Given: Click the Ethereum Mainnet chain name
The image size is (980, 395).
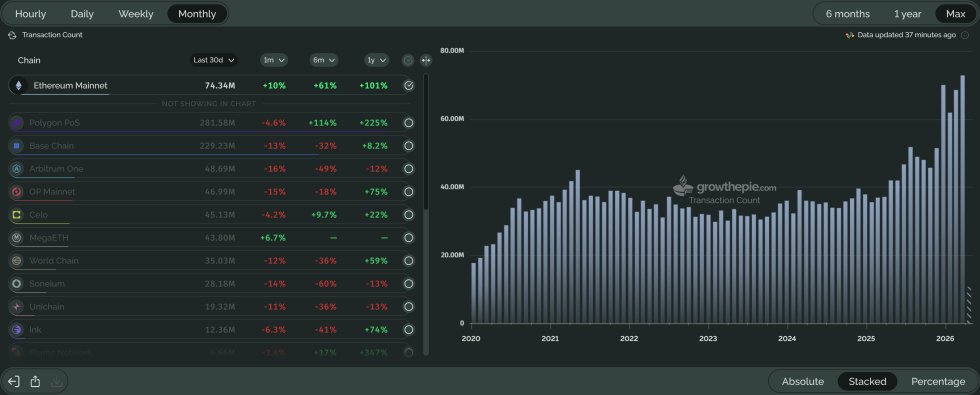Looking at the screenshot, I should [x=70, y=86].
